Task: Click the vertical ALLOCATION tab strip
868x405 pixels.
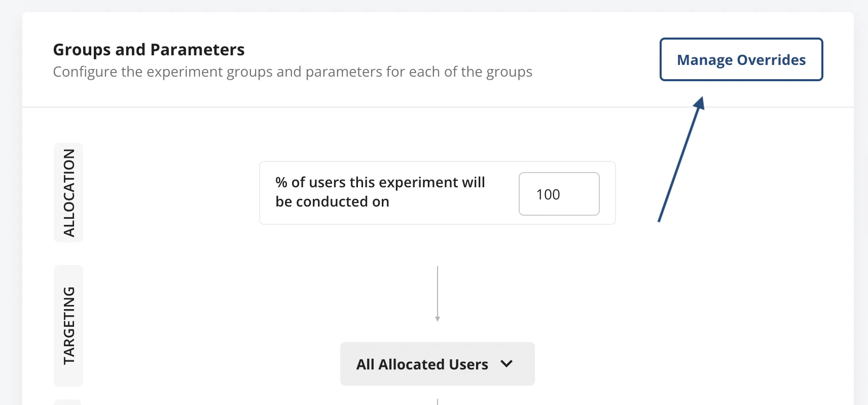Action: 68,193
